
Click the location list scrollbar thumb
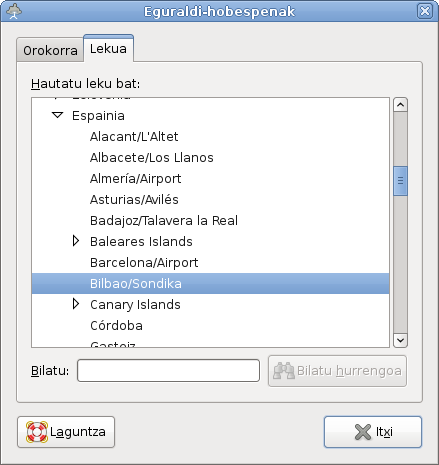pyautogui.click(x=400, y=181)
